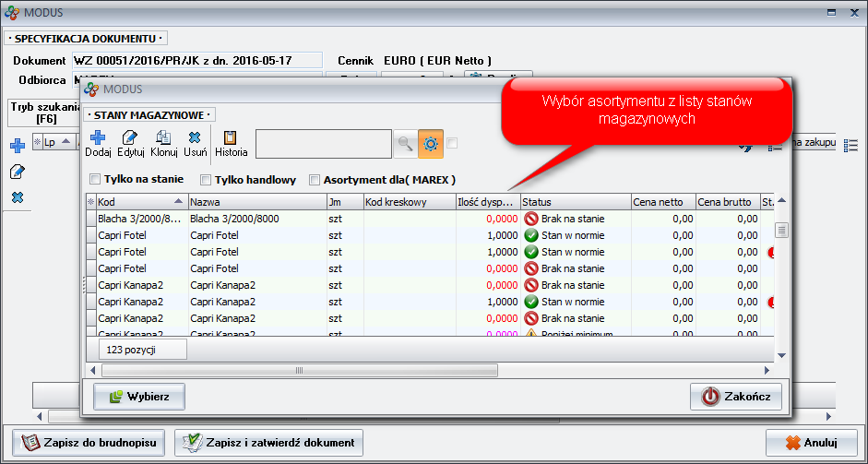Click the search text field in Stany Magazynowe
The height and width of the screenshot is (464, 868).
tap(323, 144)
